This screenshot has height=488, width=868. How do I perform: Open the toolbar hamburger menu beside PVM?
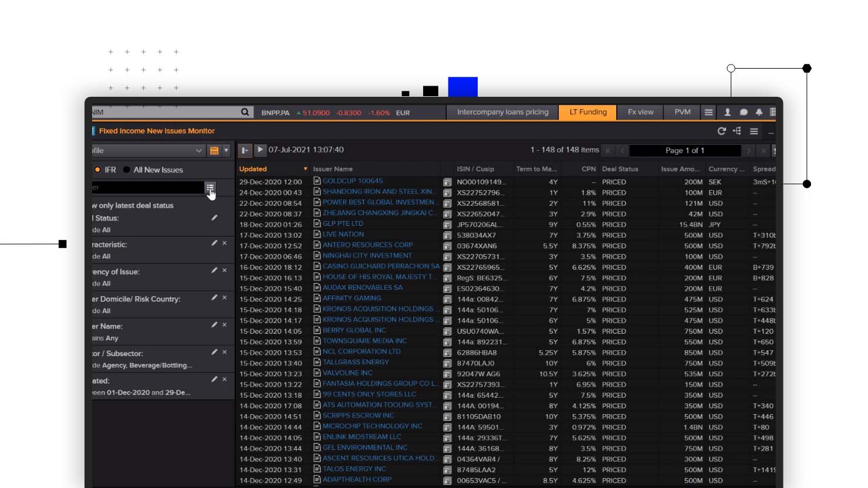tap(708, 112)
